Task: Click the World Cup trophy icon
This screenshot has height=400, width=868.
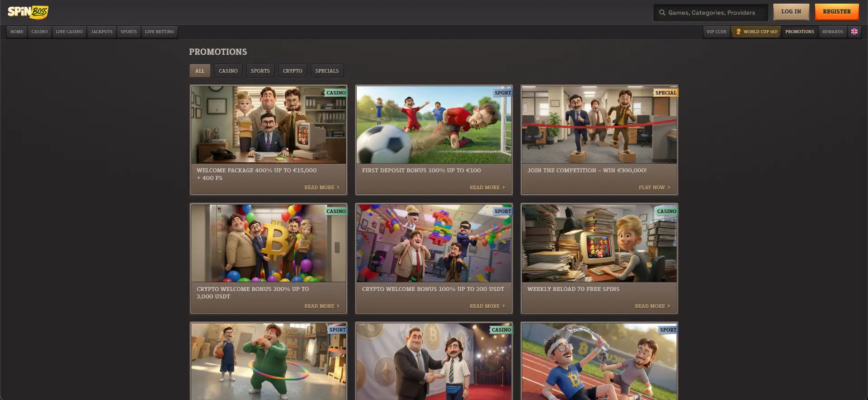Action: click(x=738, y=32)
